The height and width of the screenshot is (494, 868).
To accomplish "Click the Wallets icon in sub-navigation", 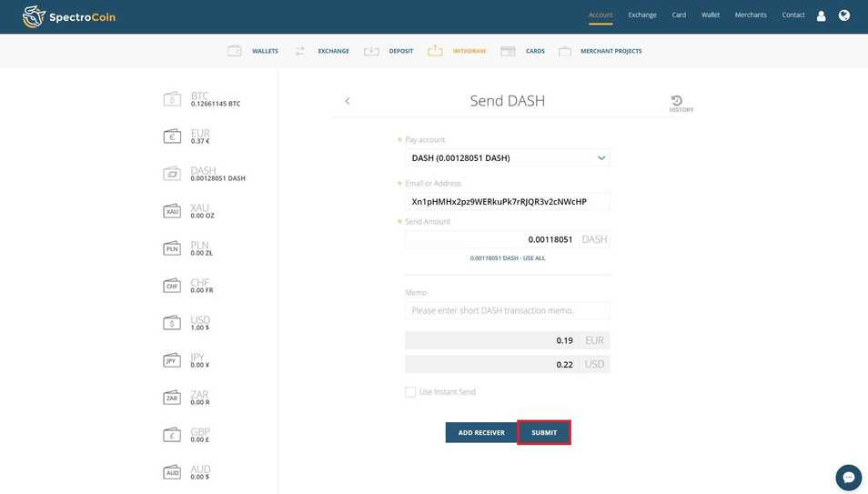I will coord(234,51).
